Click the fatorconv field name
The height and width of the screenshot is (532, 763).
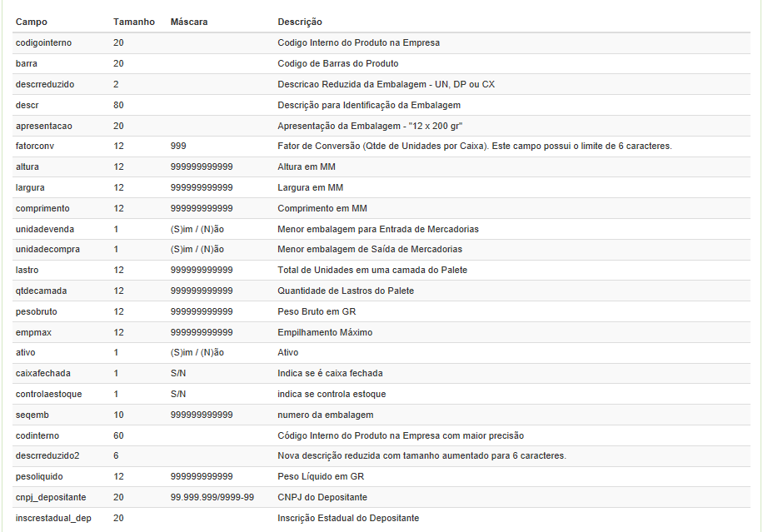[x=35, y=146]
